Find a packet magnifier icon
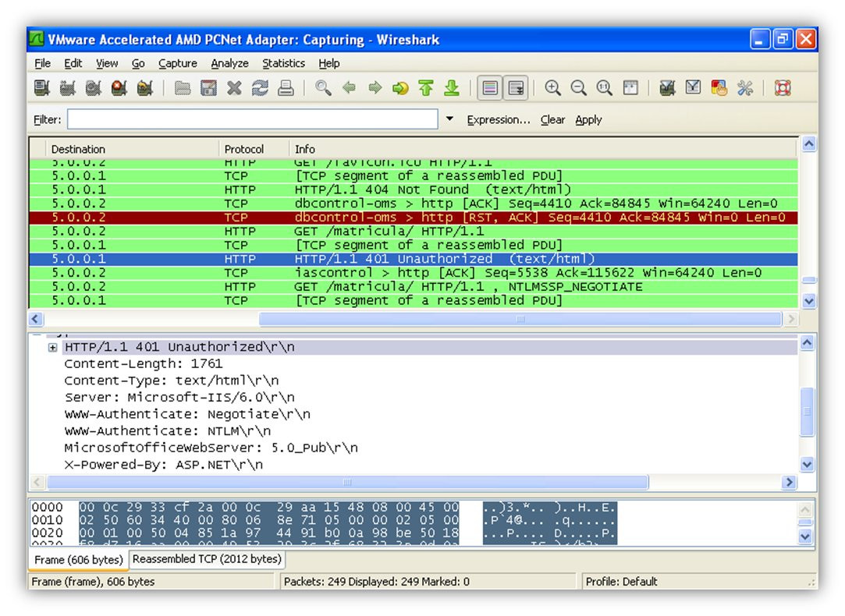845x616 pixels. (323, 88)
